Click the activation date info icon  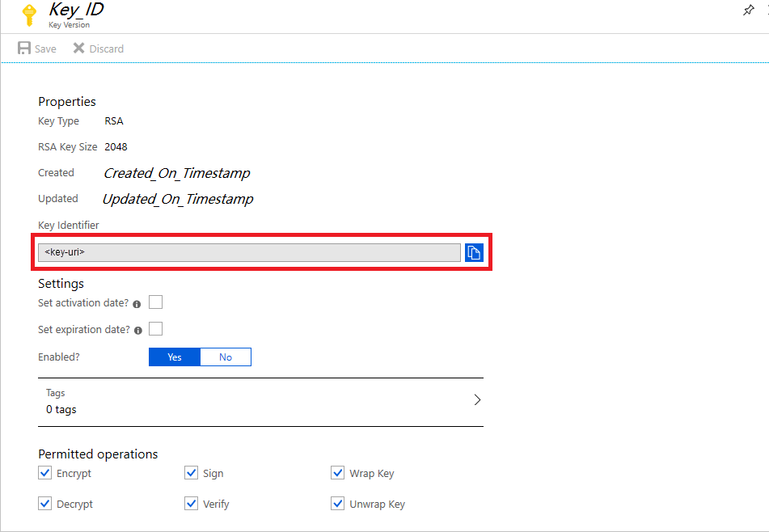[x=137, y=305]
